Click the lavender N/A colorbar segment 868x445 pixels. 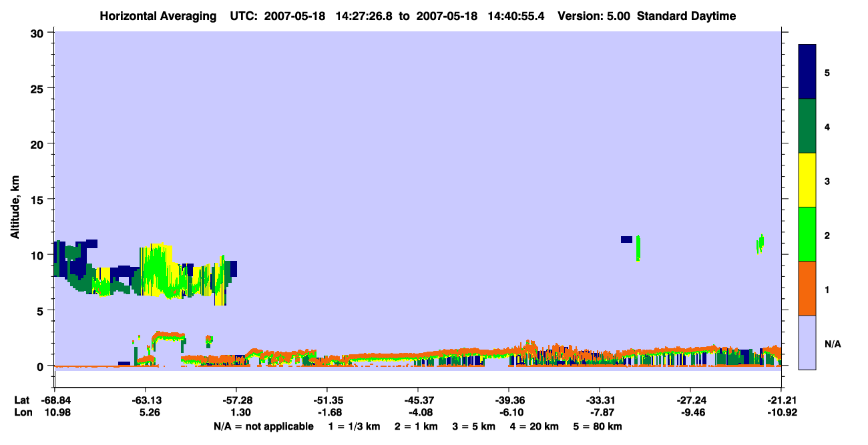[807, 342]
